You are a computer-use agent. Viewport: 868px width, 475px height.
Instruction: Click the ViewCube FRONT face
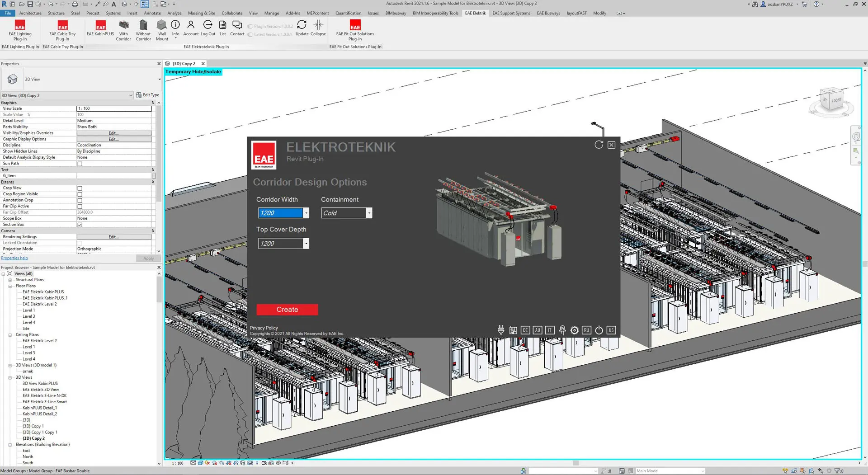[x=836, y=100]
